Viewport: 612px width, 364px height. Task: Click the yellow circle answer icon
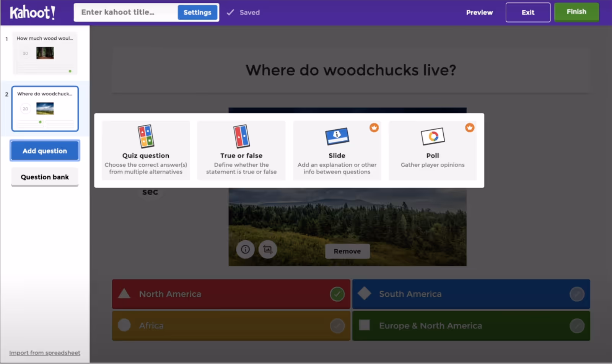tap(124, 325)
